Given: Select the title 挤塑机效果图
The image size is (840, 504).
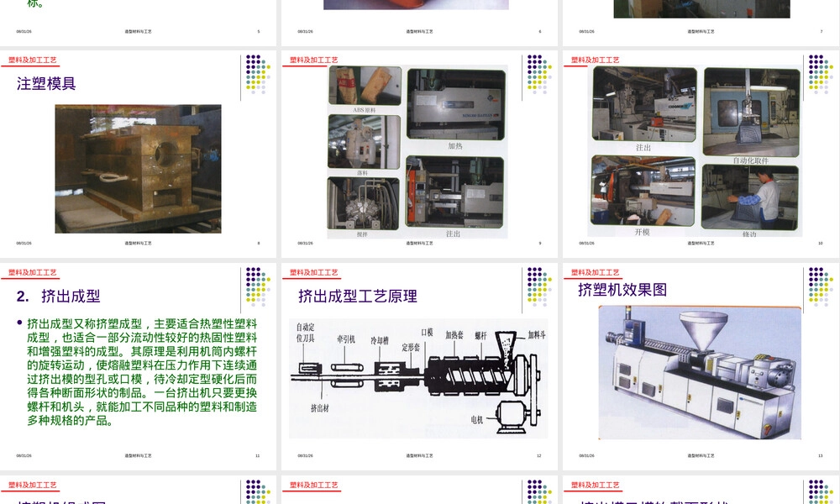Looking at the screenshot, I should [x=622, y=290].
